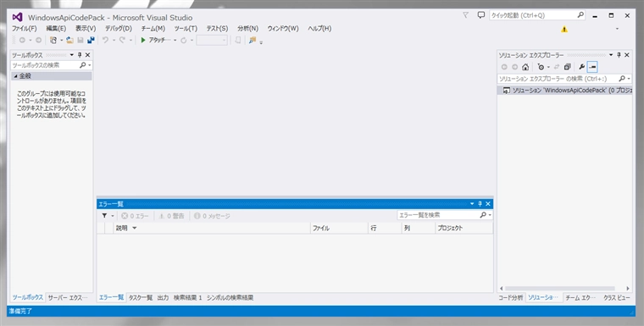Open the テスト(S) menu
The height and width of the screenshot is (326, 644).
(217, 29)
